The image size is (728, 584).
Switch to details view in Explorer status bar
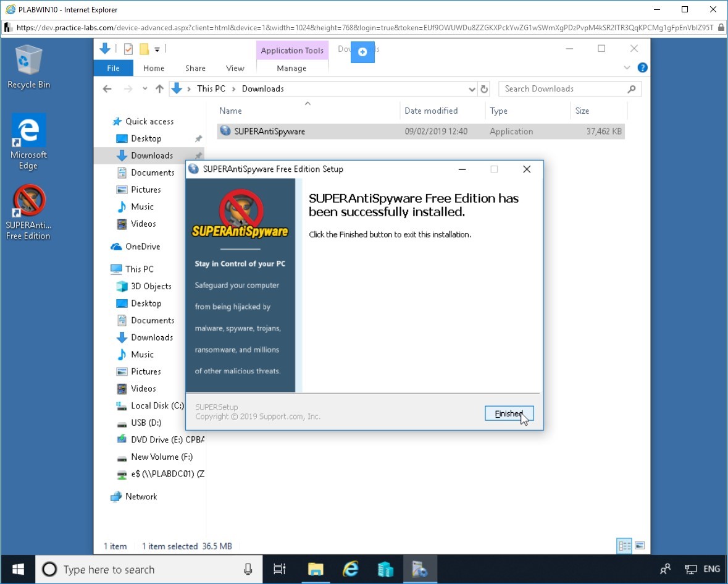(624, 546)
